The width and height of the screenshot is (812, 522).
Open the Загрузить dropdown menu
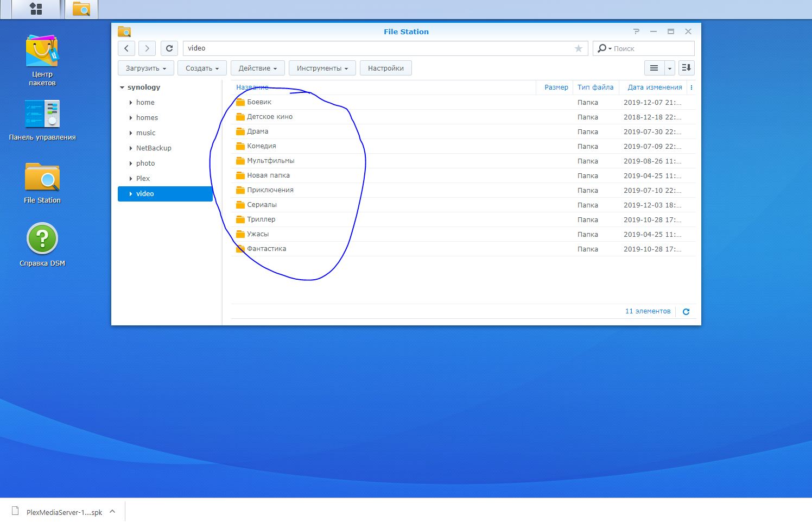(146, 68)
